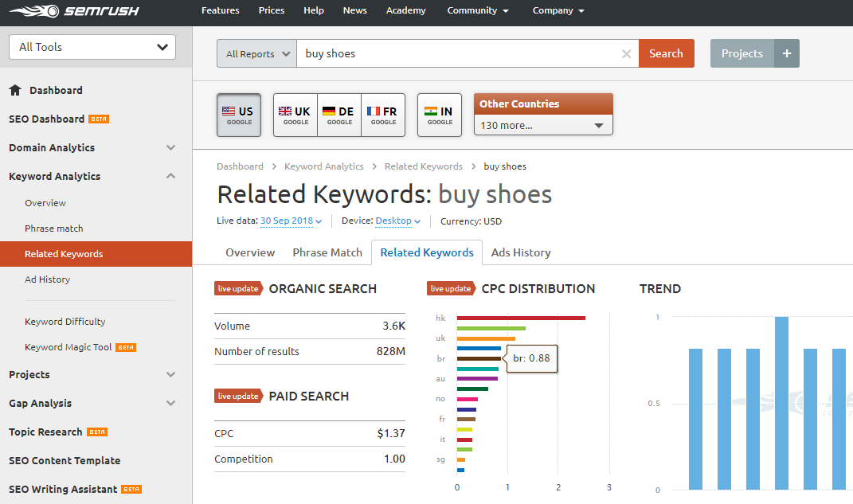Select the US Google database flag
The width and height of the screenshot is (853, 504).
point(239,115)
